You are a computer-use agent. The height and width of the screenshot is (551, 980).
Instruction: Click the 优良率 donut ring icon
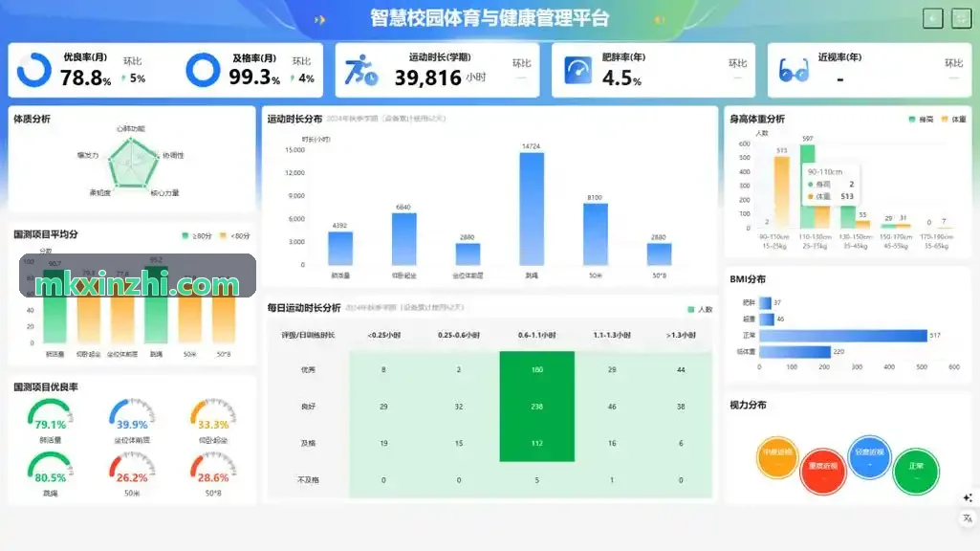click(33, 70)
